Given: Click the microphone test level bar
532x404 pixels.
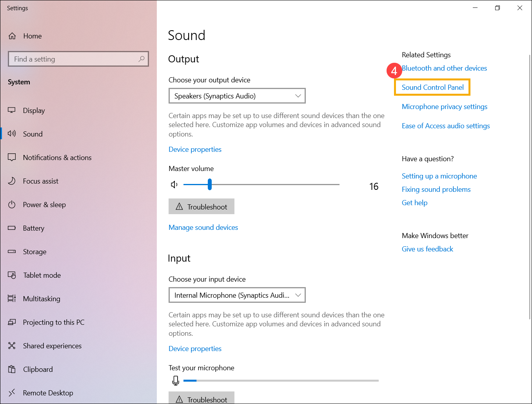Looking at the screenshot, I should click(281, 380).
